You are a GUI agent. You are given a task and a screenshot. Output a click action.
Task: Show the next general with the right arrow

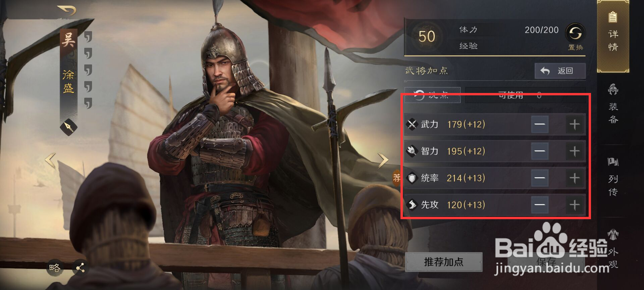(383, 160)
